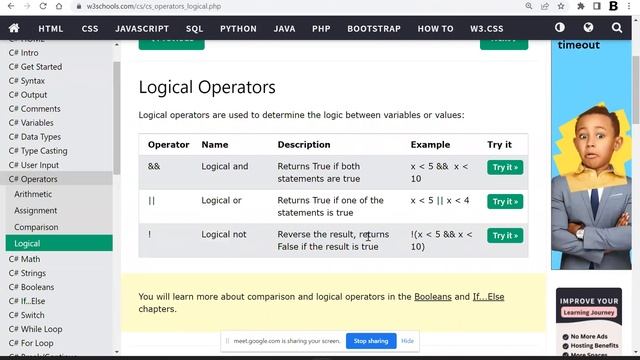640x360 pixels.
Task: Click the address bar URL
Action: click(x=153, y=7)
